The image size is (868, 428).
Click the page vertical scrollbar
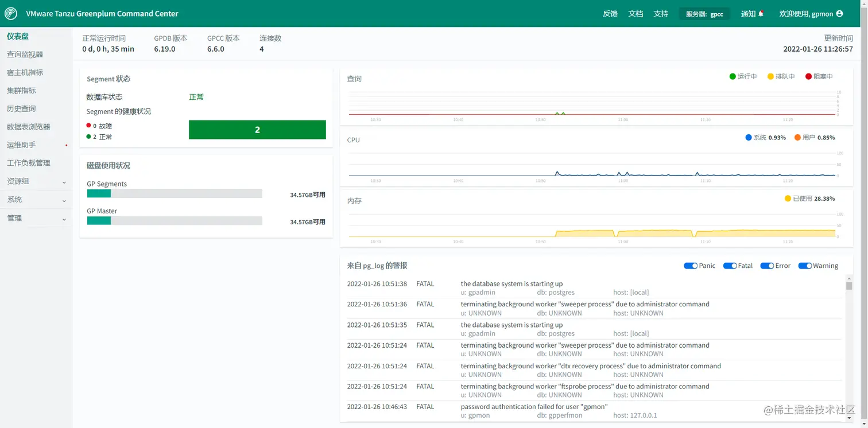pyautogui.click(x=864, y=214)
